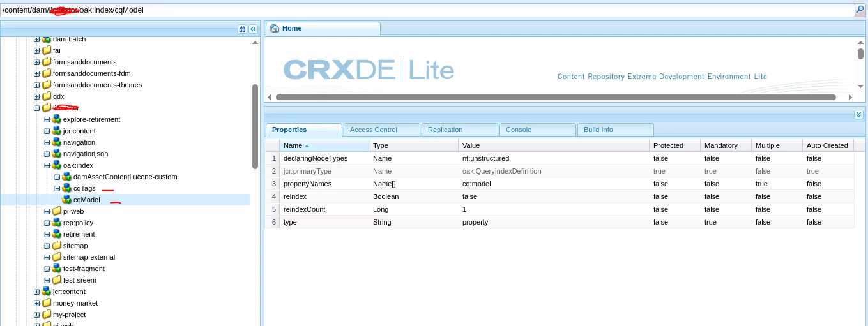Expand the formsanddocuments-themes node

[x=36, y=85]
